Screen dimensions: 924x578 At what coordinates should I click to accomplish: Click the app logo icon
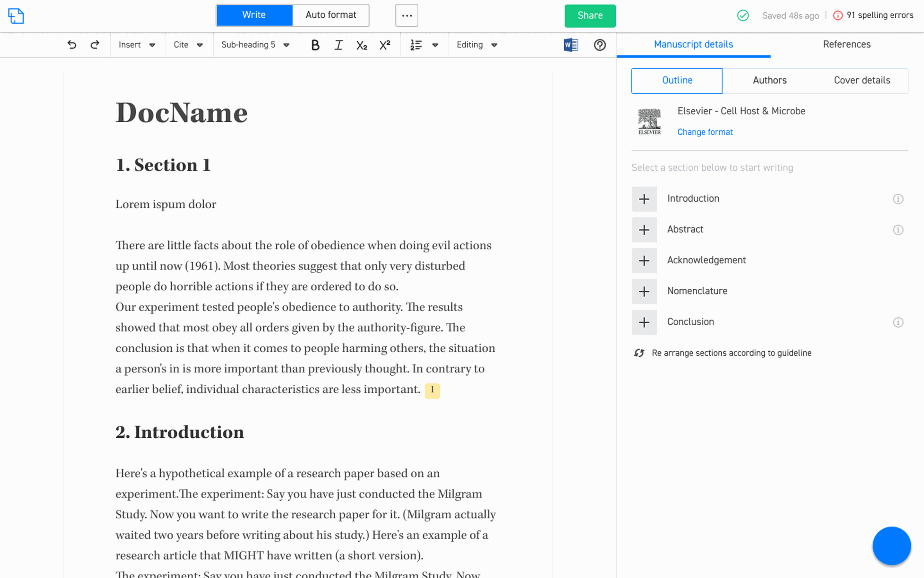coord(16,16)
